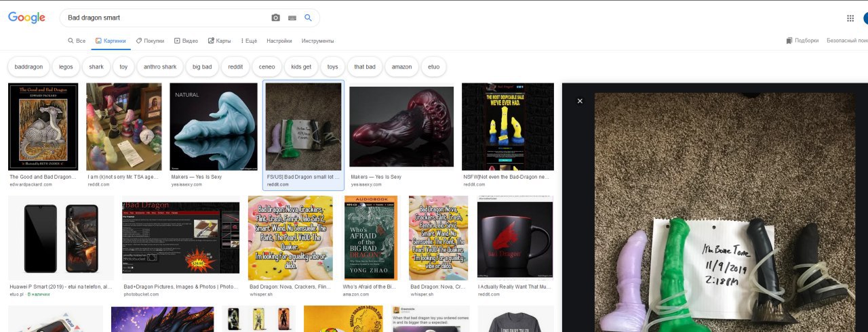Select the baddragon suggestion chip

pyautogui.click(x=28, y=67)
